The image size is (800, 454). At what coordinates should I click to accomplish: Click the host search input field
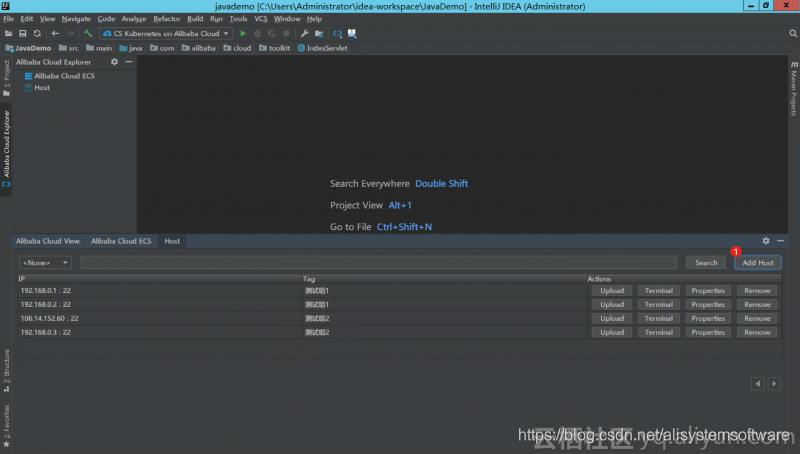379,263
